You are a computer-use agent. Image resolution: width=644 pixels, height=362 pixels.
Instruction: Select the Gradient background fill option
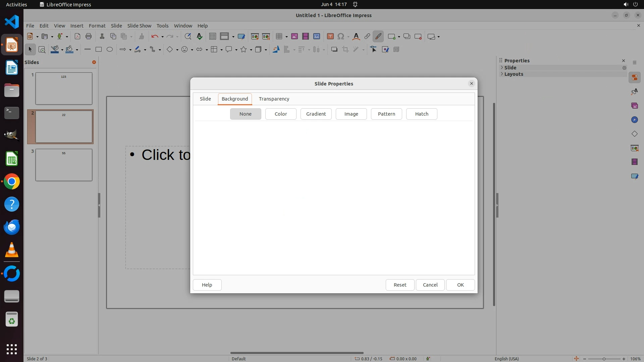(316, 114)
